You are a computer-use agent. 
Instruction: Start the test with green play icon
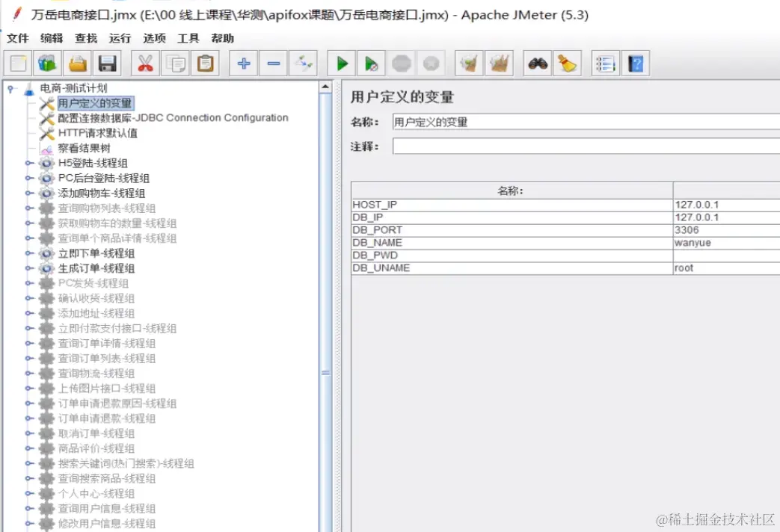[x=341, y=64]
